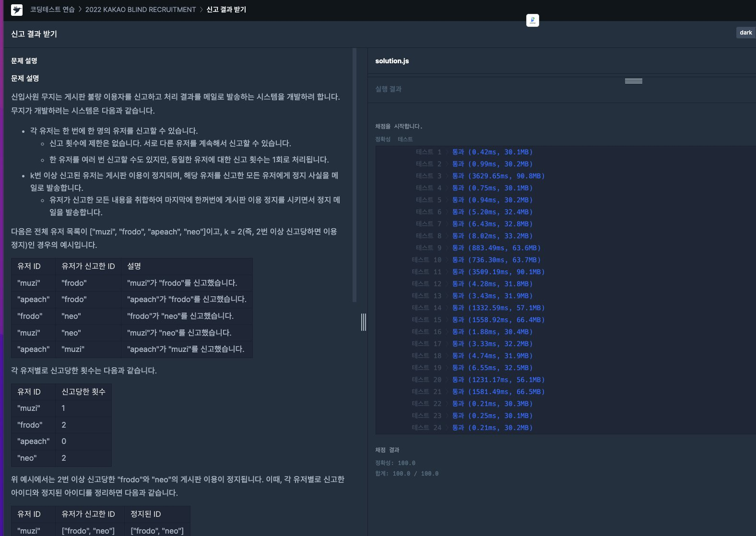This screenshot has width=756, height=536.
Task: Select result row 테스트 24 (0.21ms, 30.2MB)
Action: click(x=472, y=428)
